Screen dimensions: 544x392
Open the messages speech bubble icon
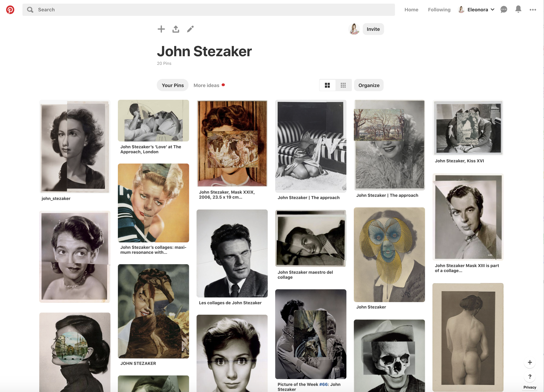(x=504, y=10)
